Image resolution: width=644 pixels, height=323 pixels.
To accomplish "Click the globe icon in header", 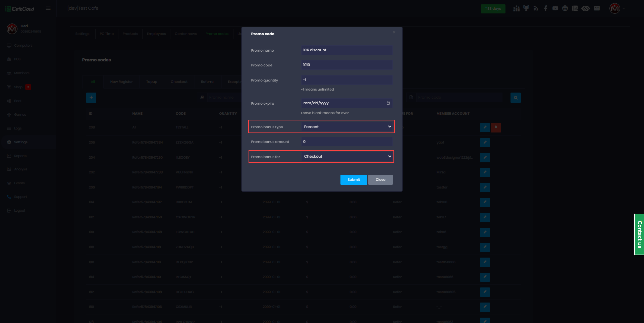I will coord(565,8).
